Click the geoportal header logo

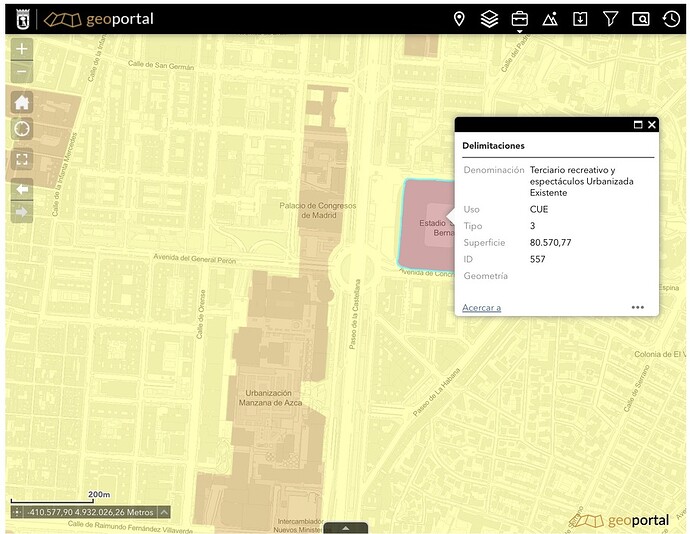tap(99, 19)
